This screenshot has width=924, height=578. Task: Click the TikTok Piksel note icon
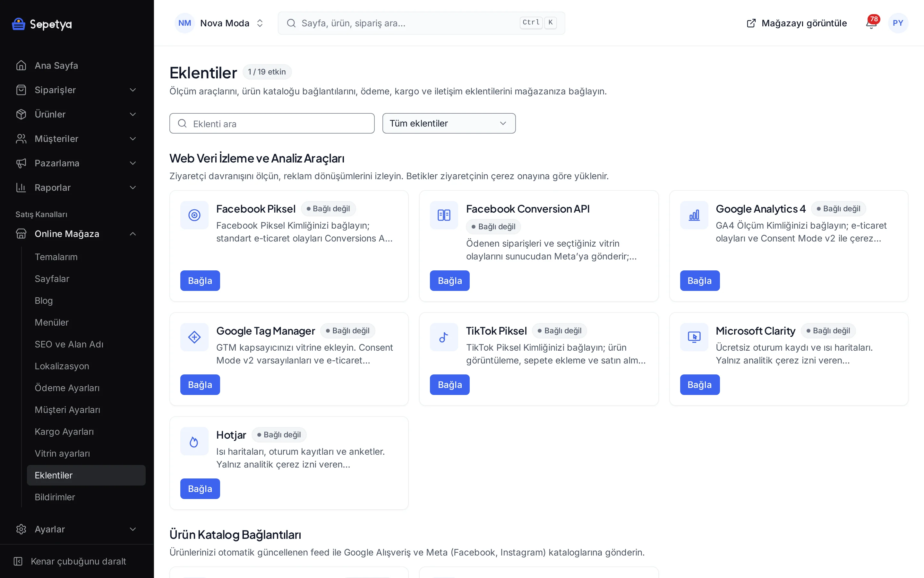tap(444, 337)
